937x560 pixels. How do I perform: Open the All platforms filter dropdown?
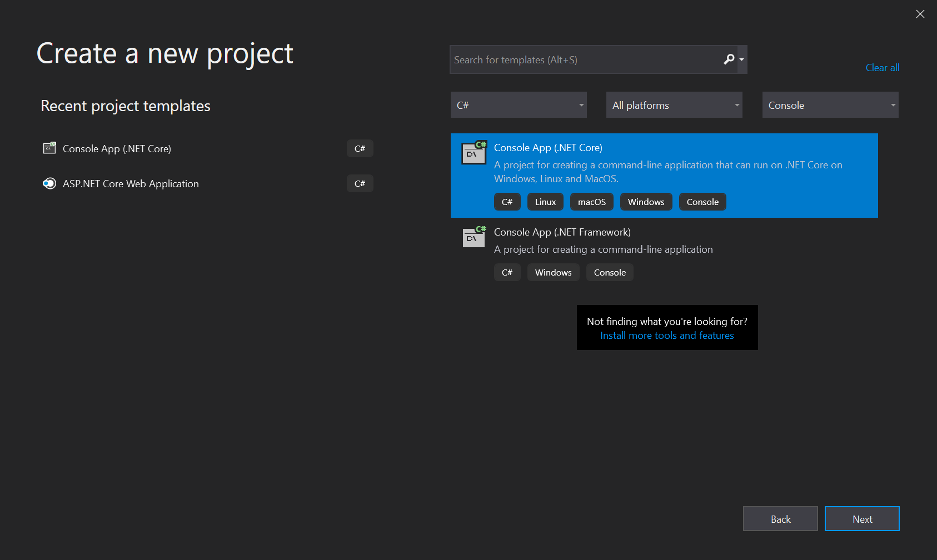(x=674, y=105)
